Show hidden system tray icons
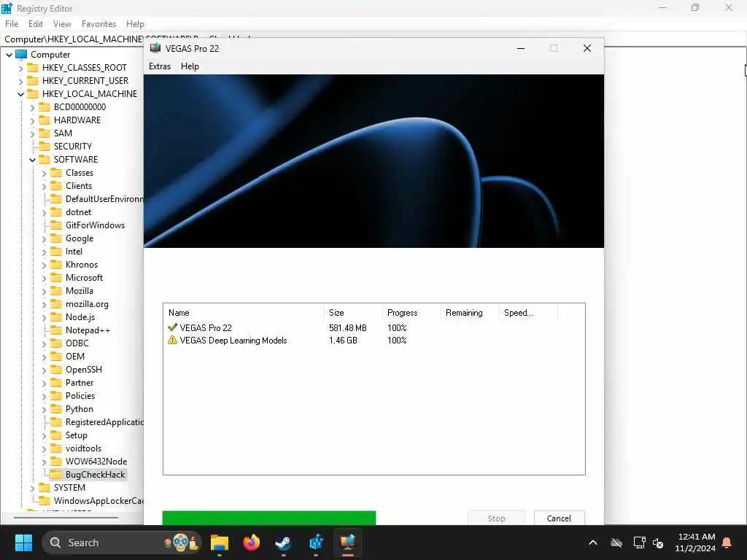Screen dimensions: 747x560 pyautogui.click(x=593, y=542)
